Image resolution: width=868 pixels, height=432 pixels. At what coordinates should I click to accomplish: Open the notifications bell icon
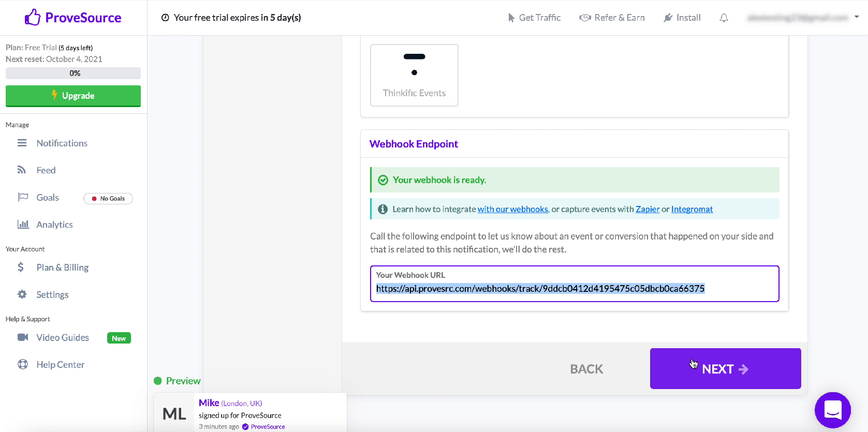coord(724,18)
